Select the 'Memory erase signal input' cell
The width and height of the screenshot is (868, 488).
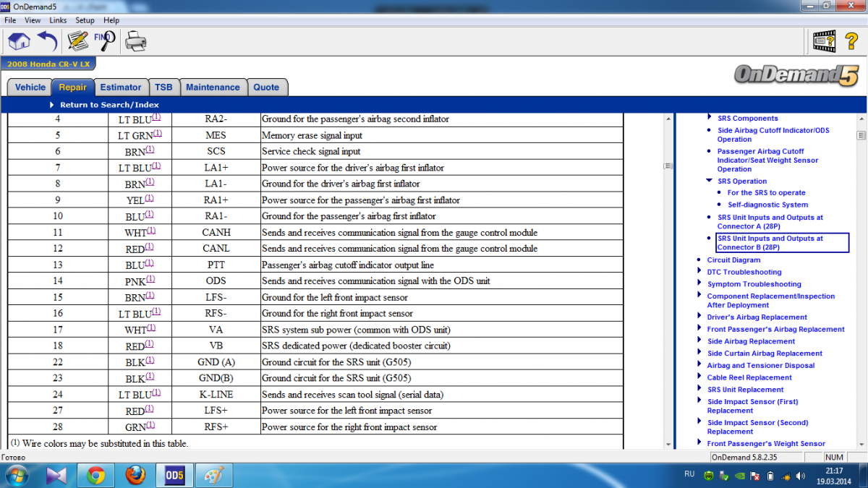point(441,135)
